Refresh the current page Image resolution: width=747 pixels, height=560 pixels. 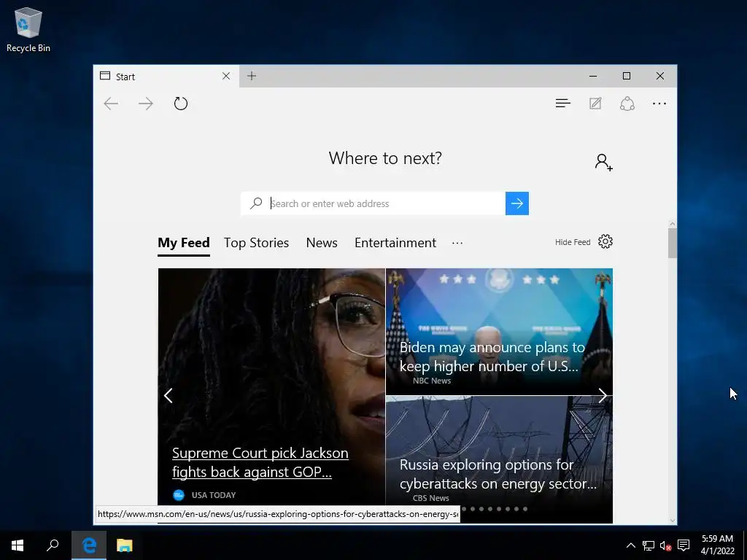(x=181, y=104)
